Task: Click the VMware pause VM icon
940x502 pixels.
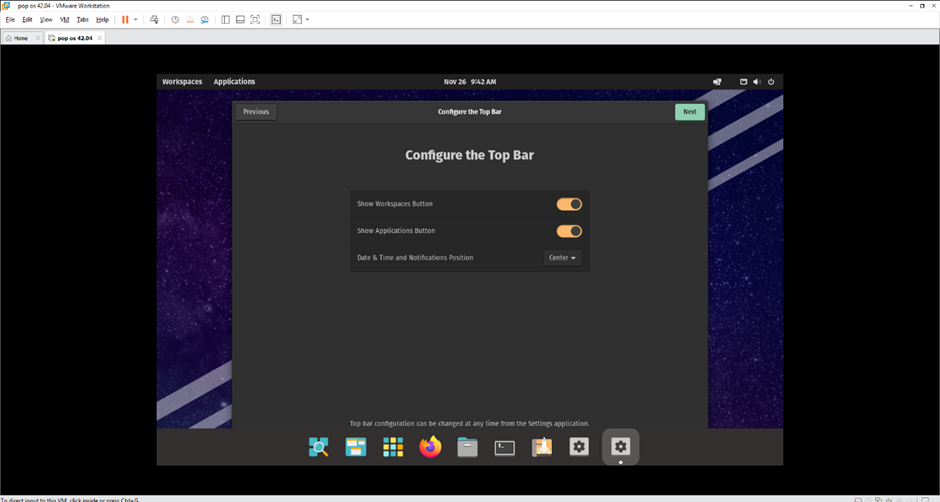Action: point(125,19)
